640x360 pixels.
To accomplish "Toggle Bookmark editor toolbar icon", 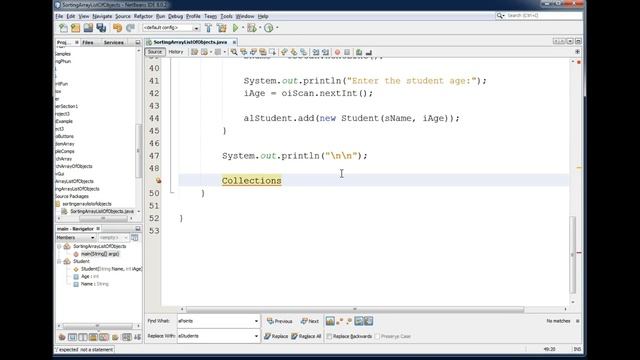I will [x=303, y=52].
